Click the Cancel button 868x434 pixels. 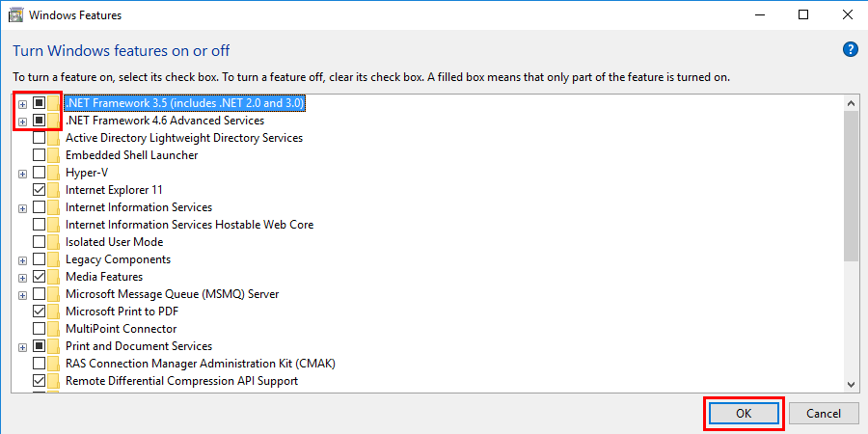tap(824, 414)
